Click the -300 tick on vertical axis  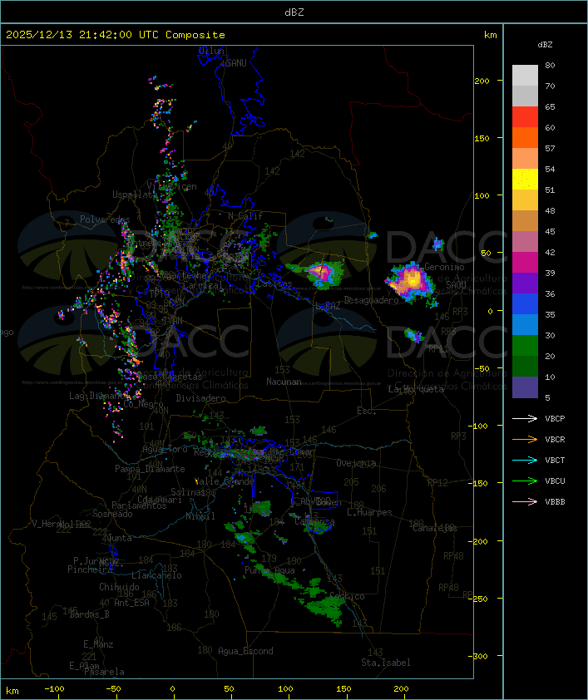coord(477,656)
